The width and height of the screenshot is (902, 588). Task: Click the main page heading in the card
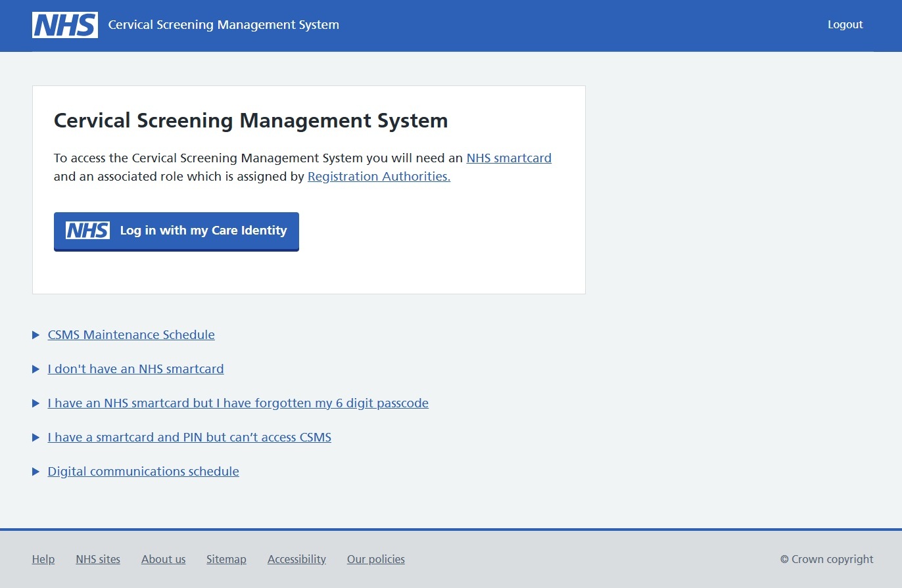[x=250, y=121]
